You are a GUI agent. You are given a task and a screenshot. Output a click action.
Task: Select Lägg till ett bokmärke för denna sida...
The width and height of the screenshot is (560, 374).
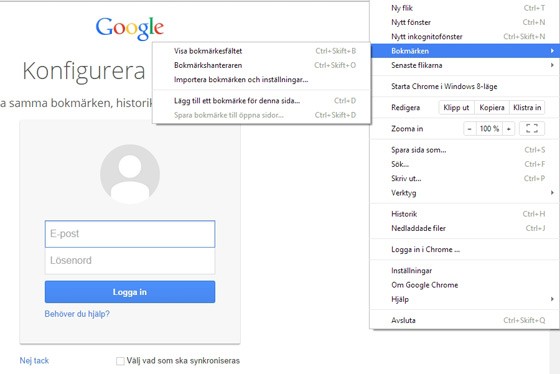coord(262,101)
